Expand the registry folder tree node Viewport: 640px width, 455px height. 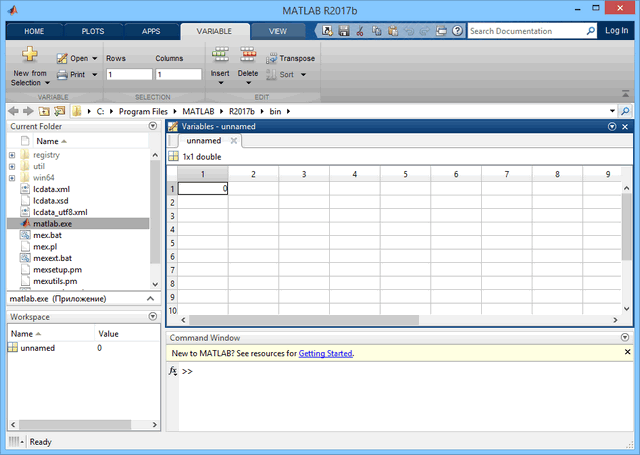point(12,156)
